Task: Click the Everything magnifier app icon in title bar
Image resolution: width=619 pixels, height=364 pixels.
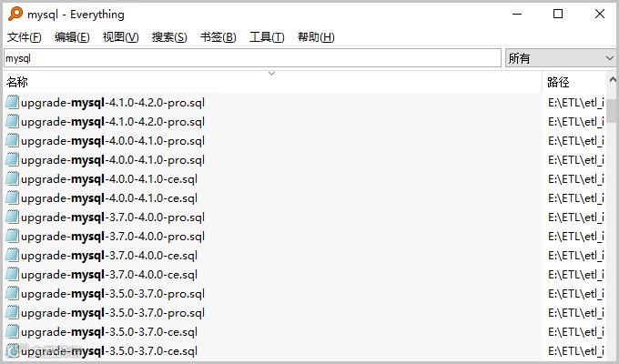Action: coord(15,14)
